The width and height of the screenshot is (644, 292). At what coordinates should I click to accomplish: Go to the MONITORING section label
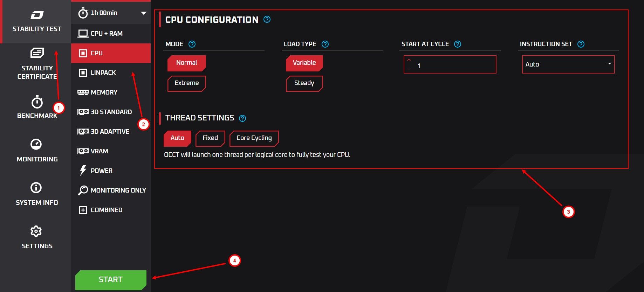[x=37, y=159]
